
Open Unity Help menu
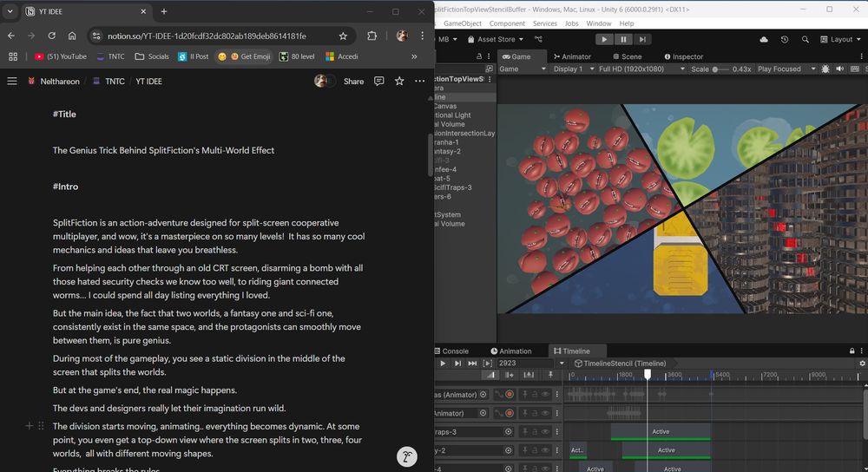coord(626,23)
